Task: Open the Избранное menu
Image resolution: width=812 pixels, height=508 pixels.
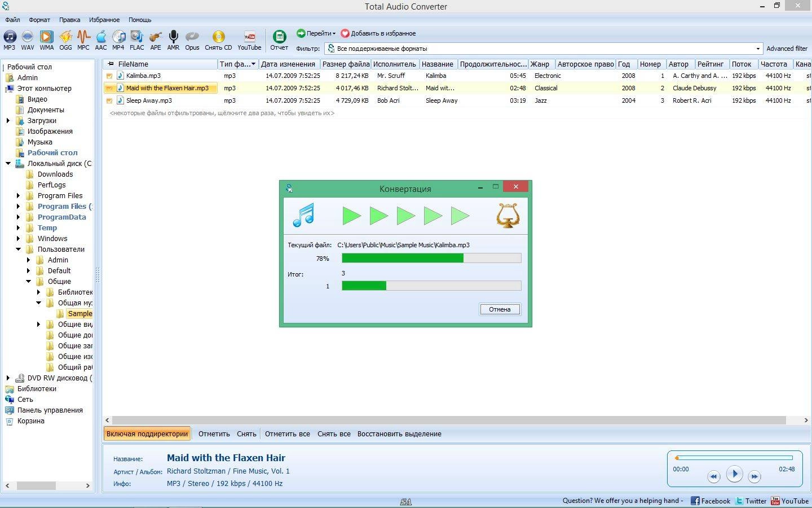Action: (x=104, y=20)
